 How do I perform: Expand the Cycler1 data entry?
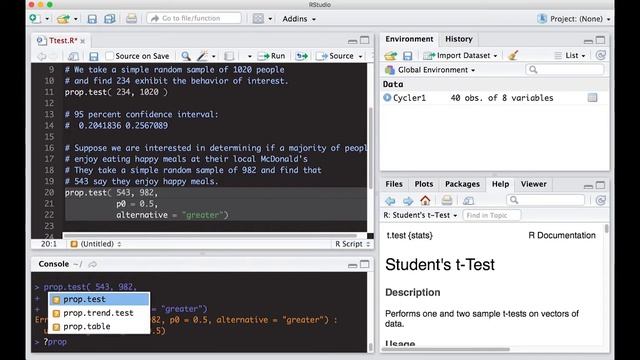pos(387,98)
